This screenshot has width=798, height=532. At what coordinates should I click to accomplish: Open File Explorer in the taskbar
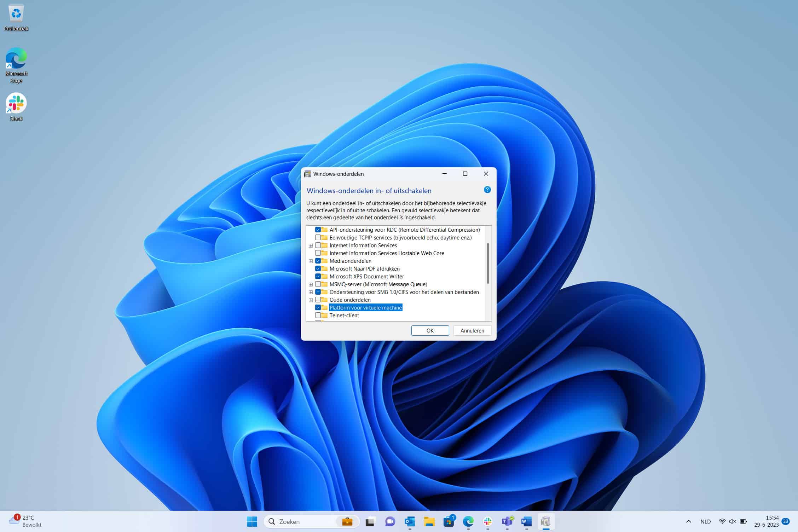coord(429,521)
